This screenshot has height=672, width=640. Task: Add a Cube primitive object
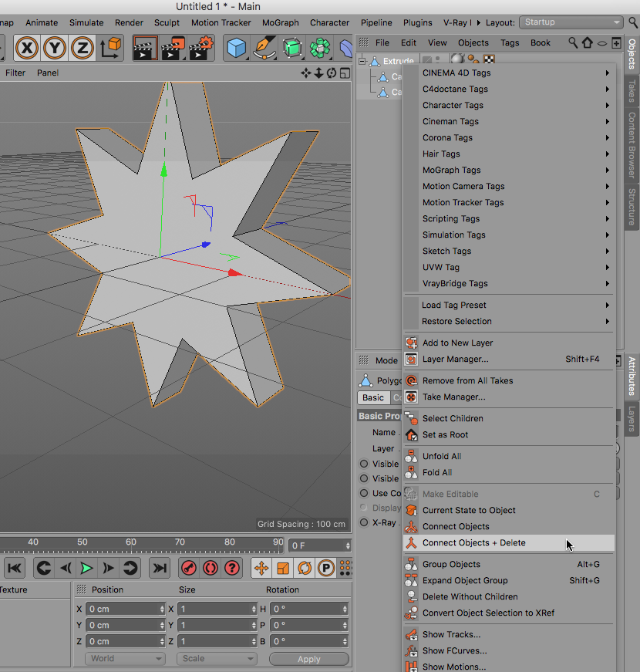point(236,48)
